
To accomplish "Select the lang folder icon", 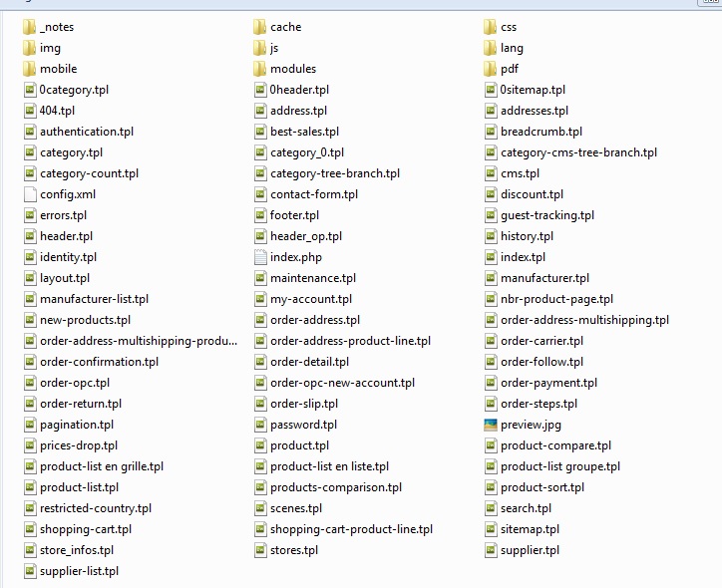I will (x=491, y=48).
